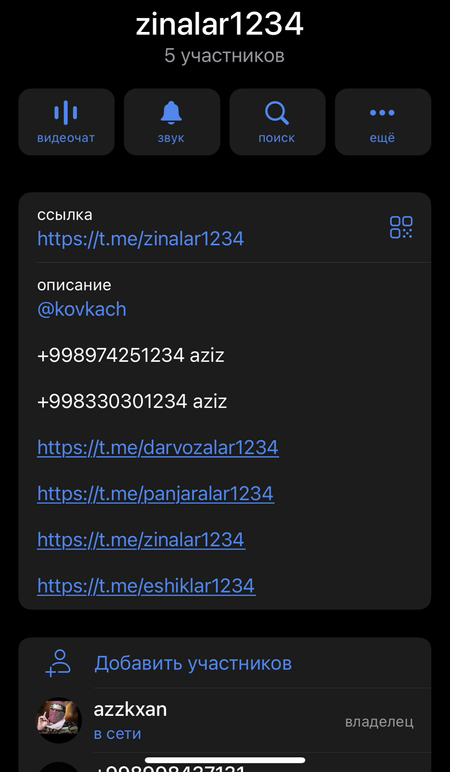The image size is (450, 772).
Task: Open the top https://t.me/zinalar1234 group link
Action: tap(140, 239)
